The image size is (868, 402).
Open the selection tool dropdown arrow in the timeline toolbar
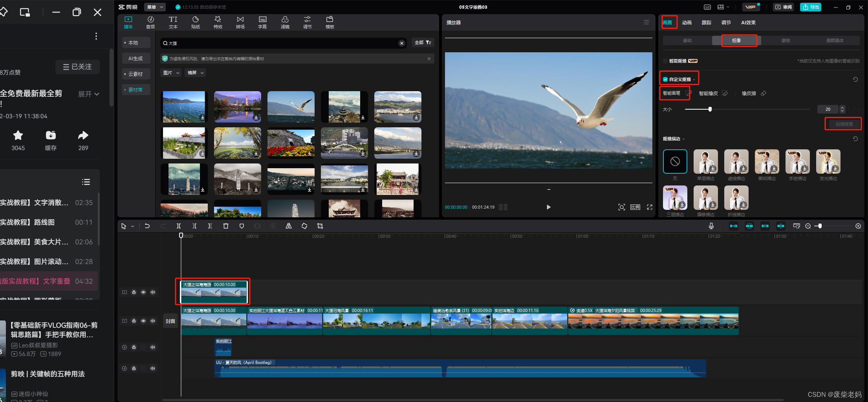133,226
